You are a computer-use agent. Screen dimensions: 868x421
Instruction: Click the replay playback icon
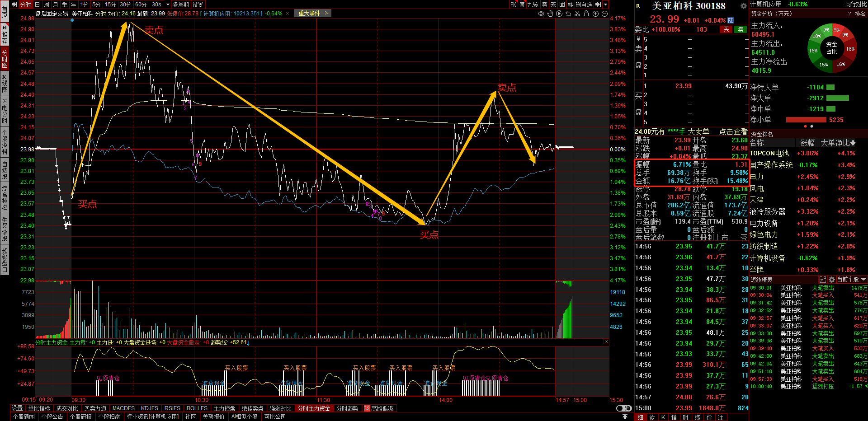point(559,14)
